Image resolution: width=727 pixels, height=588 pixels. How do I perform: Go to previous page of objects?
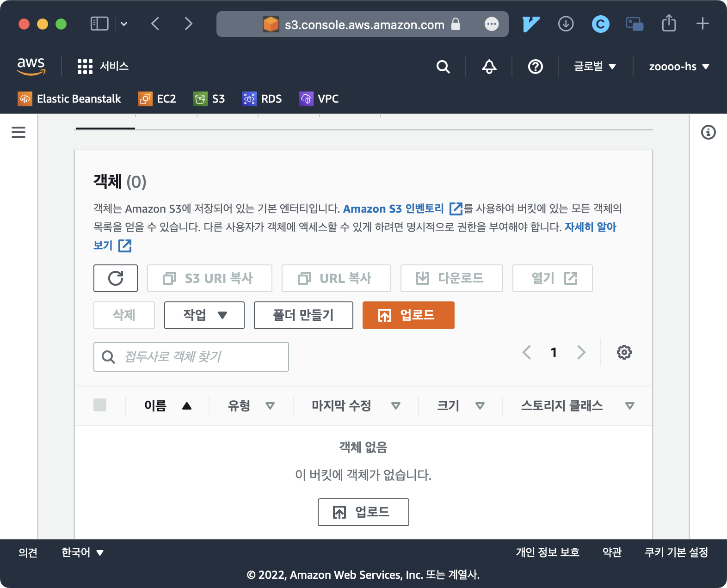point(526,352)
